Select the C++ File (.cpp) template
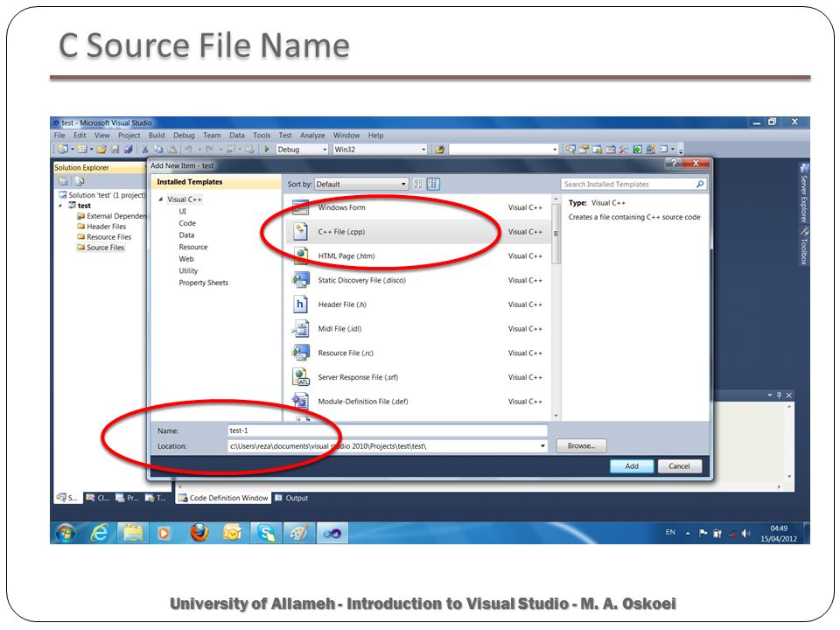This screenshot has width=840, height=630. [419, 232]
